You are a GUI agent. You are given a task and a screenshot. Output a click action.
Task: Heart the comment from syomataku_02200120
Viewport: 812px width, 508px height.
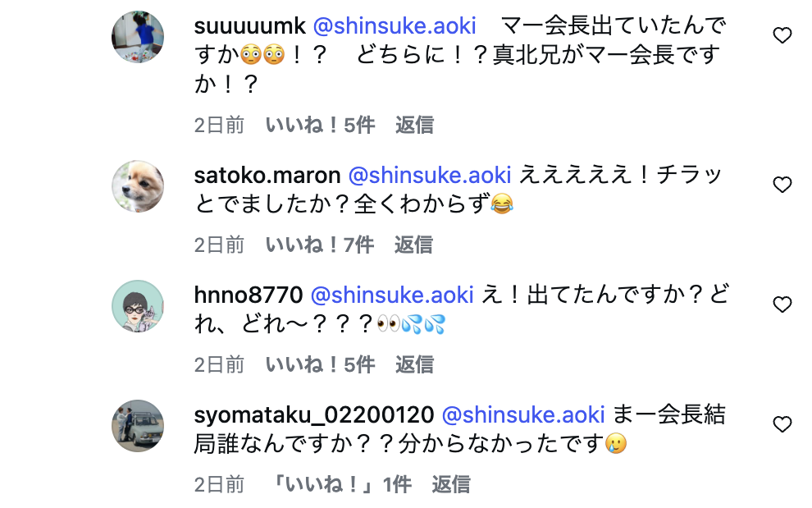pos(782,424)
